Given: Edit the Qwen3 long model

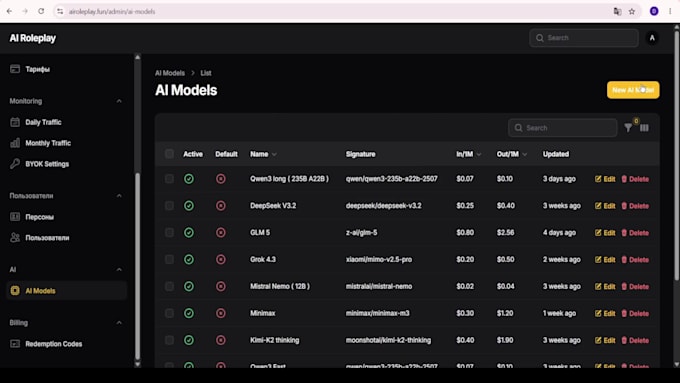Looking at the screenshot, I should point(605,179).
